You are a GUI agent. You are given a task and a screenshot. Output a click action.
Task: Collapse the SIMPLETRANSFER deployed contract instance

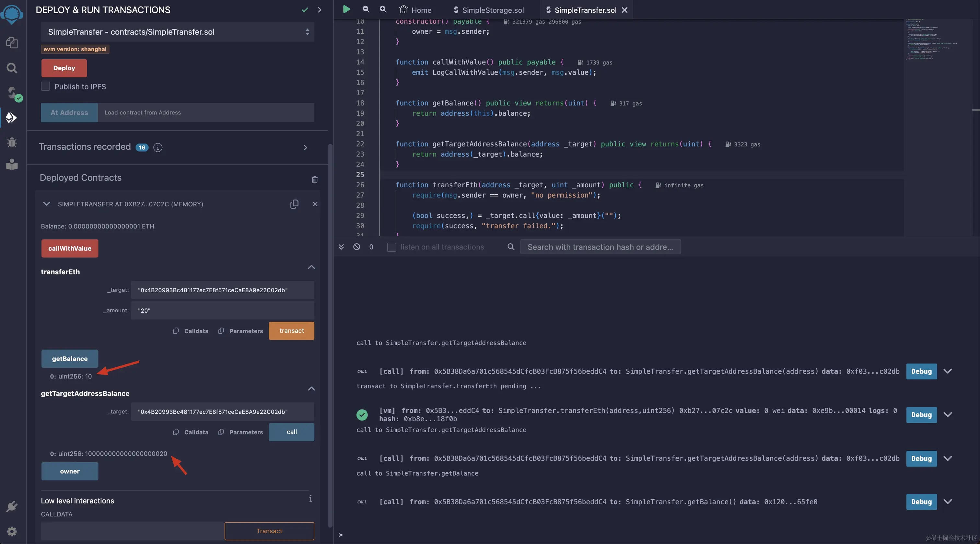pos(46,204)
